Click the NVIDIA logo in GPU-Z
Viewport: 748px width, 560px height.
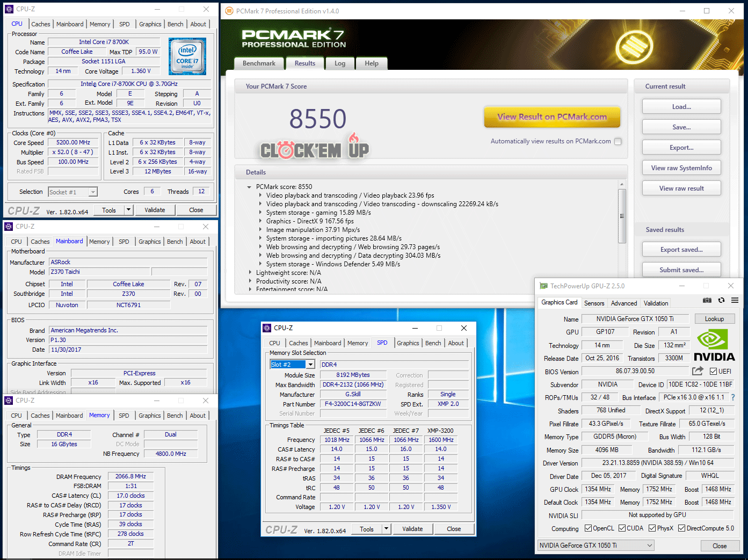click(714, 345)
